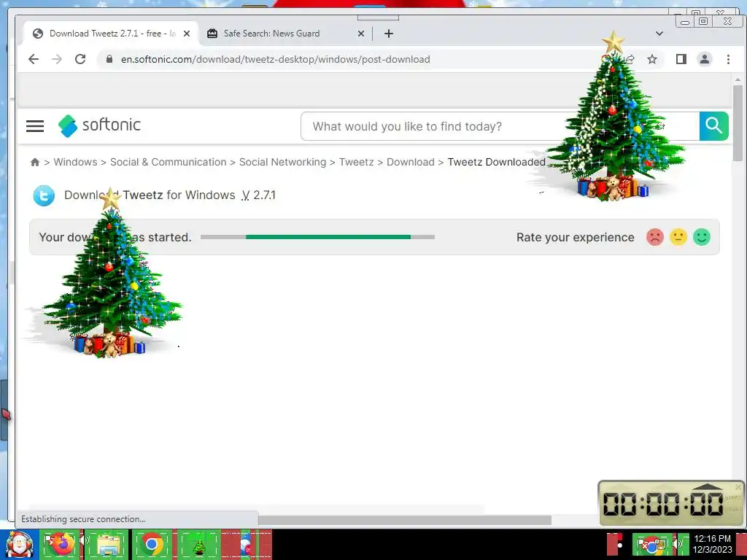This screenshot has width=747, height=560.
Task: Open the Chrome three-dot menu
Action: (x=728, y=59)
